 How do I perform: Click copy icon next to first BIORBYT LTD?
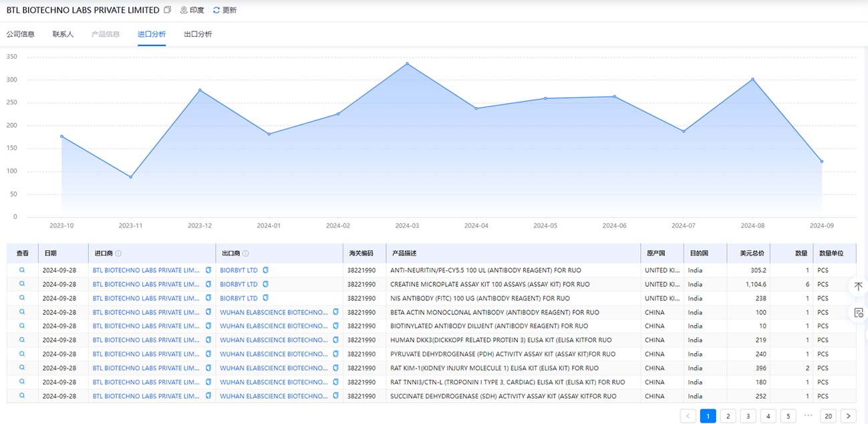[265, 270]
